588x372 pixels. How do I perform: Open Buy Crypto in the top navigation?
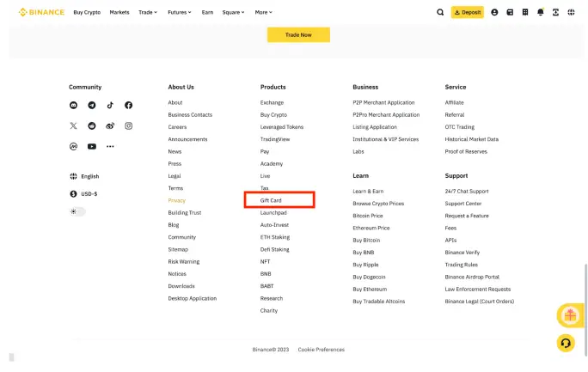[87, 13]
